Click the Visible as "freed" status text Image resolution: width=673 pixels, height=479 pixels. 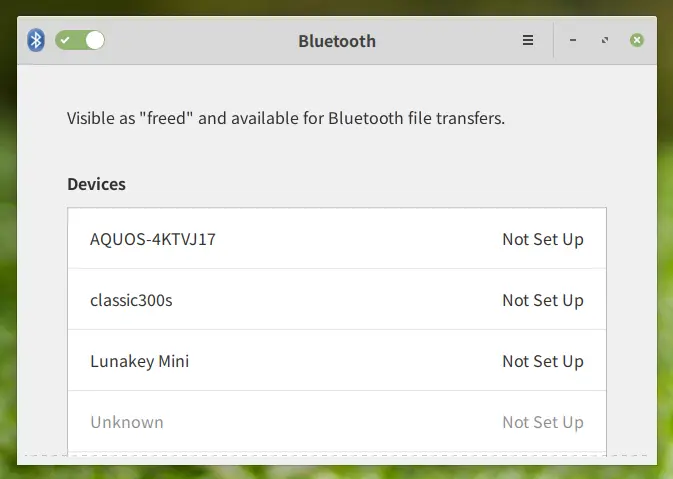(x=286, y=118)
